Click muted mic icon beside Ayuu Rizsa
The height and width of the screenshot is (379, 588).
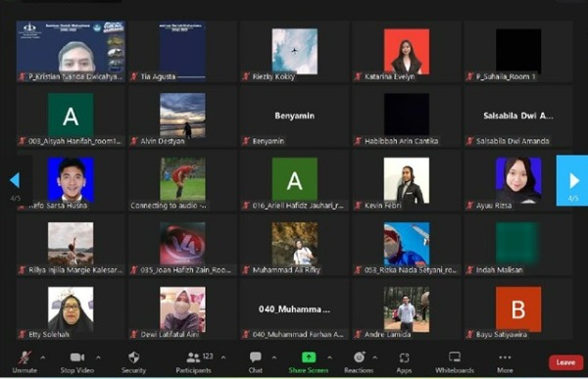click(469, 206)
